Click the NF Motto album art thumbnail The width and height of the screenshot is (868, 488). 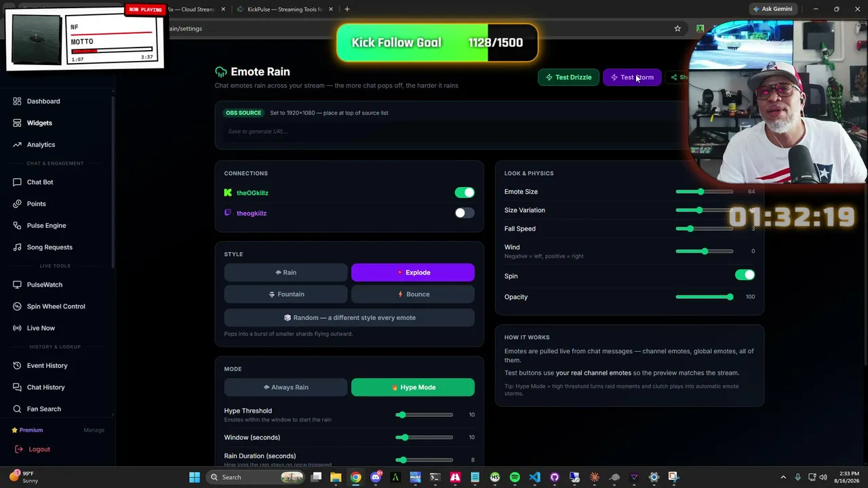tap(37, 39)
